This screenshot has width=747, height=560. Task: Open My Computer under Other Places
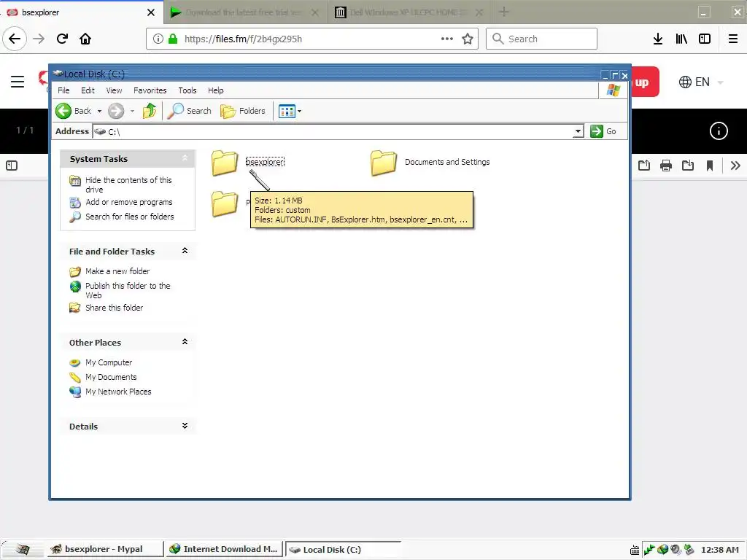click(109, 363)
